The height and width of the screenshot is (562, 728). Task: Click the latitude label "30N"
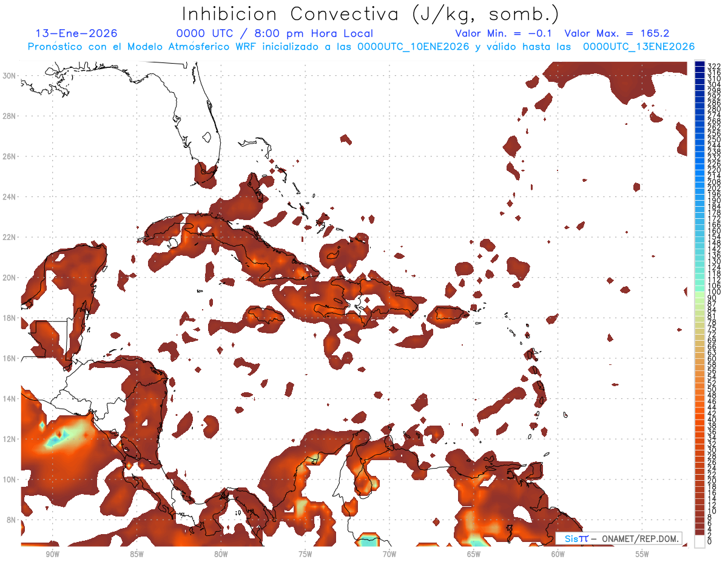pyautogui.click(x=10, y=75)
